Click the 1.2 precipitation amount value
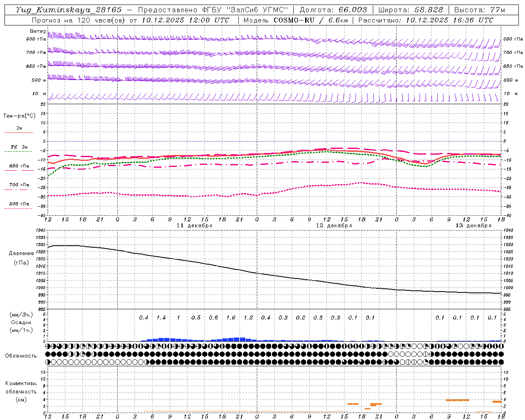 (x=248, y=317)
